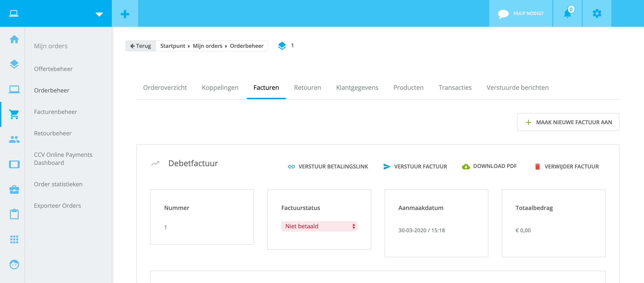This screenshot has width=644, height=283.
Task: Click the clipboard sidebar icon
Action: (x=14, y=214)
